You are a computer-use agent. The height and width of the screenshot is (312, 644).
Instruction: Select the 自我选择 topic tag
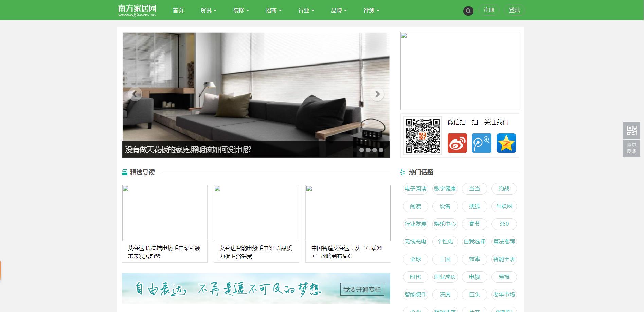tap(475, 242)
